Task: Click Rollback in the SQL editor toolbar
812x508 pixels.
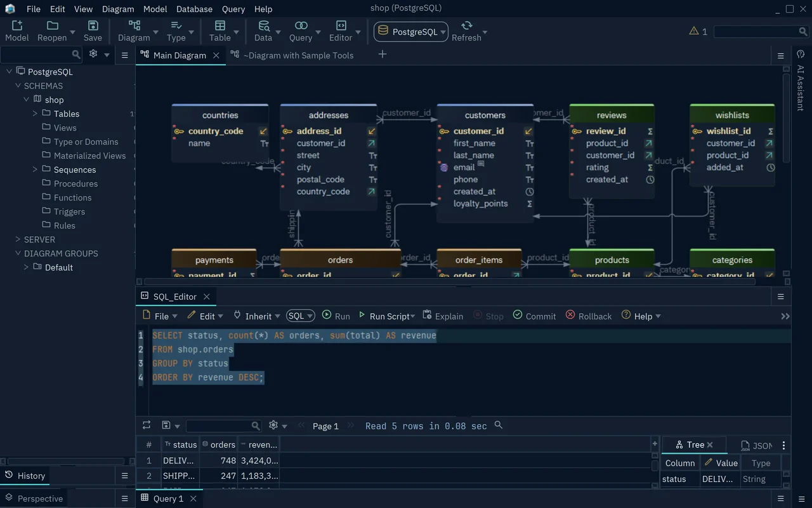Action: point(589,316)
